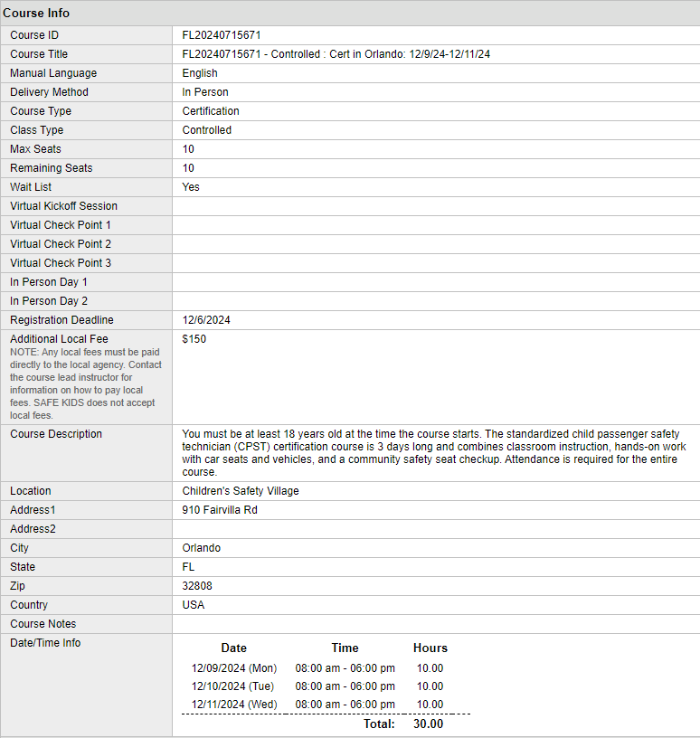Click the Course Description label

tap(56, 434)
